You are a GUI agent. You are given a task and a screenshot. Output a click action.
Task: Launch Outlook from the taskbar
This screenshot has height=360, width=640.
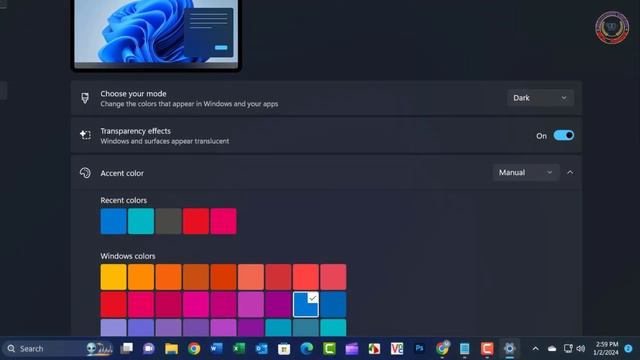[261, 349]
